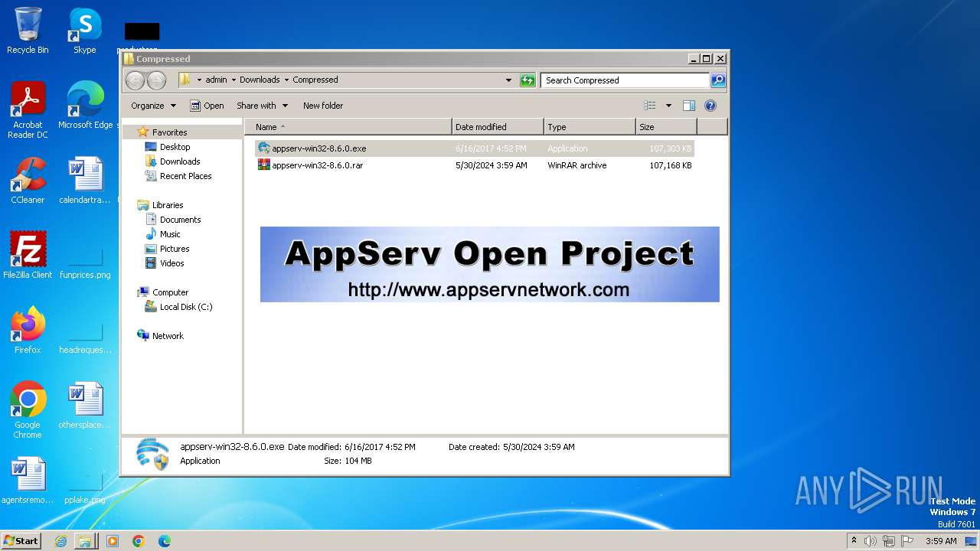Click the Change your view icon
Screen dimensions: 980x551
pos(650,106)
